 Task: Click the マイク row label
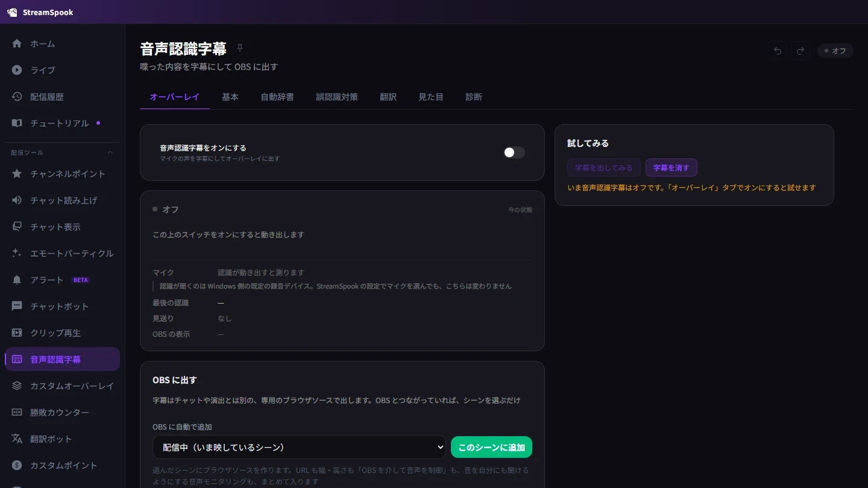pos(163,272)
